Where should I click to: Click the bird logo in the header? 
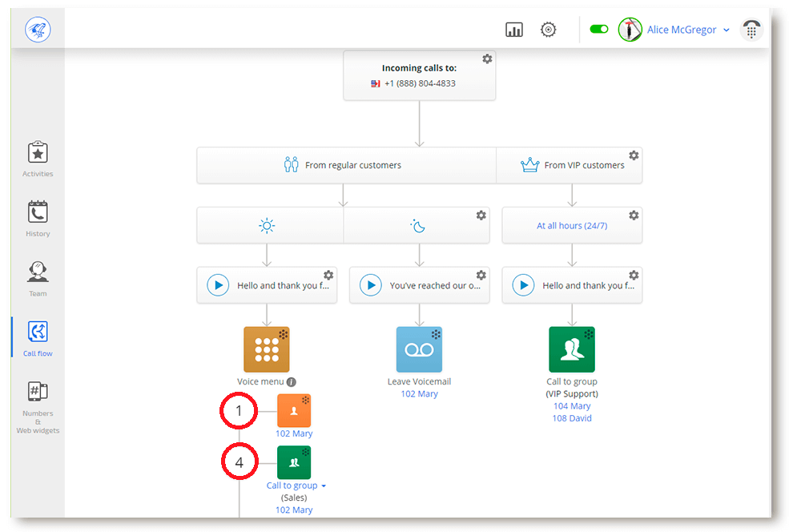tap(38, 30)
